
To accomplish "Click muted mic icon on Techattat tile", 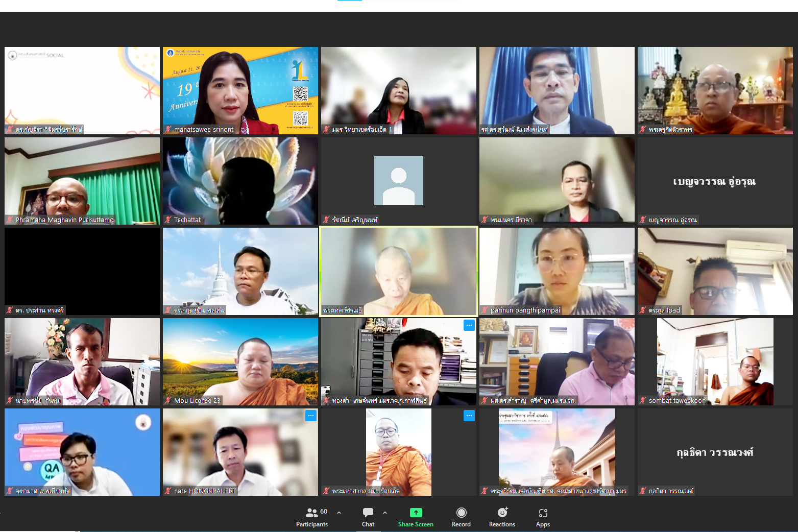I will click(168, 220).
